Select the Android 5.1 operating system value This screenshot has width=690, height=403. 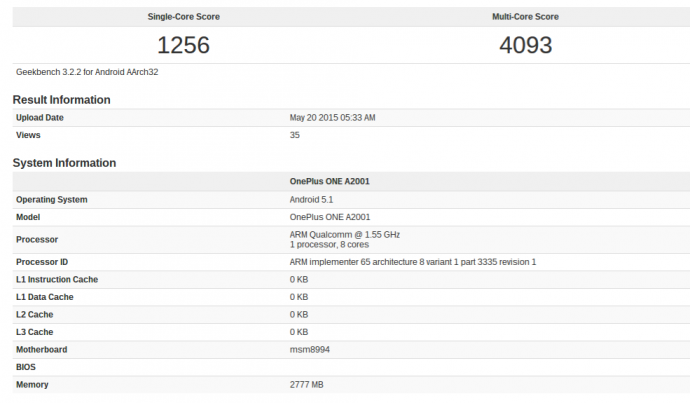click(312, 199)
